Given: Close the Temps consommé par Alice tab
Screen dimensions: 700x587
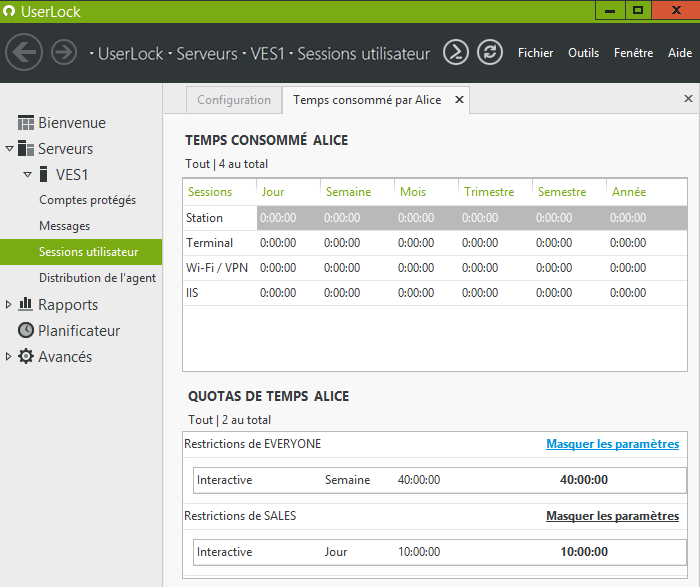Looking at the screenshot, I should 459,100.
